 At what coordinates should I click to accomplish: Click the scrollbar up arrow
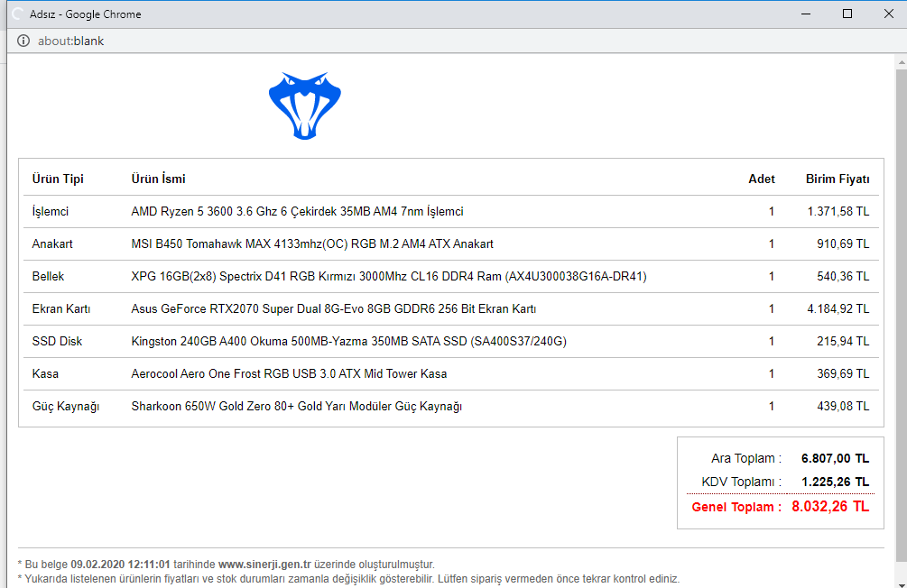(902, 61)
